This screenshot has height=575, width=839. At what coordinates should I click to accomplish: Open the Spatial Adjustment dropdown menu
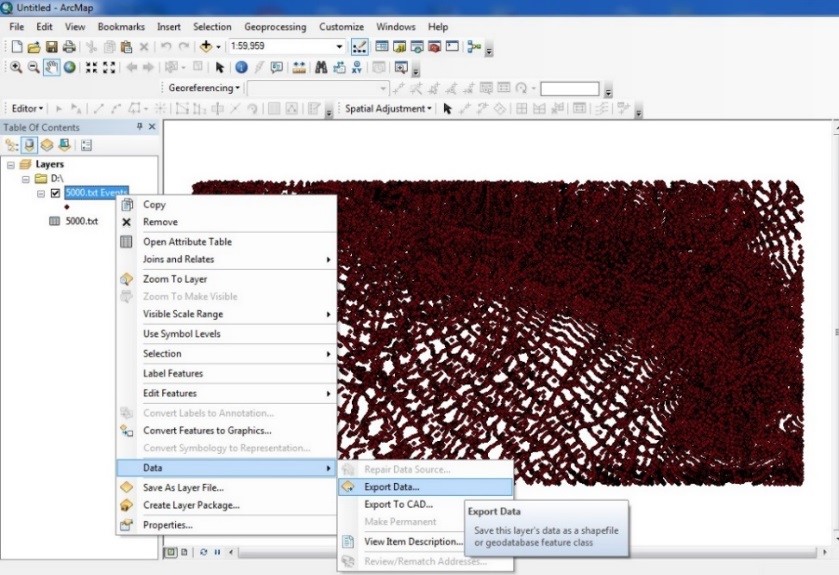[x=388, y=109]
